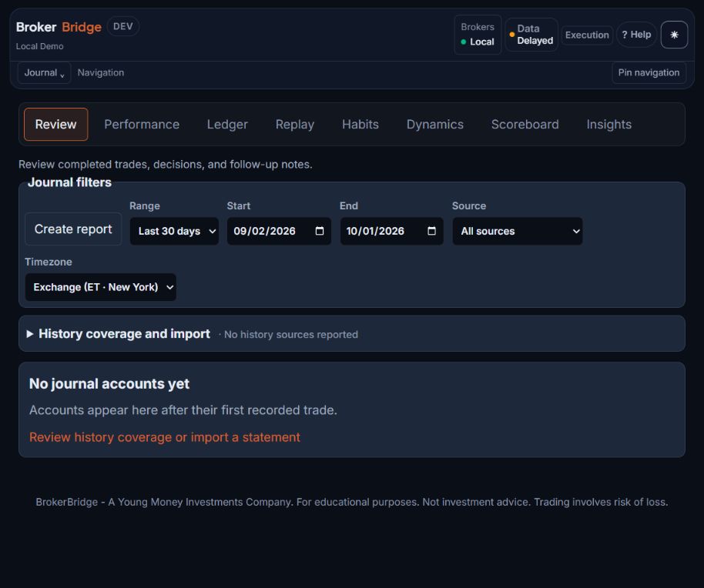Click the Broker Bridge logo title
Screen dimensions: 704x588
click(x=59, y=27)
